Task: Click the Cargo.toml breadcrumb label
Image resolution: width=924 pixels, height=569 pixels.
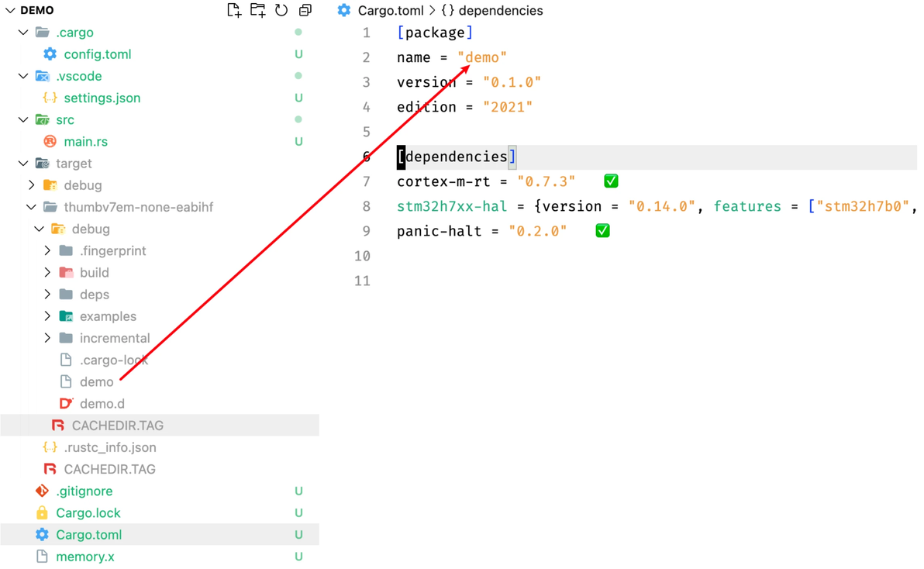Action: (391, 10)
